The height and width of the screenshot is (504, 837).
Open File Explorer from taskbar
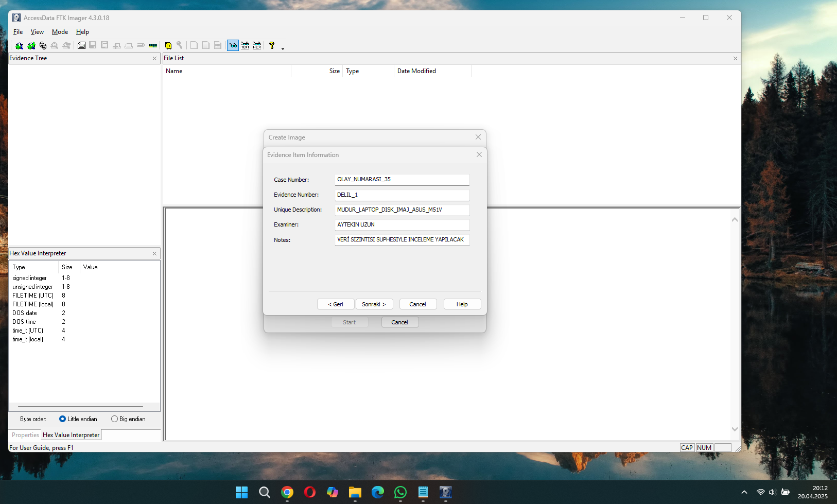coord(355,492)
